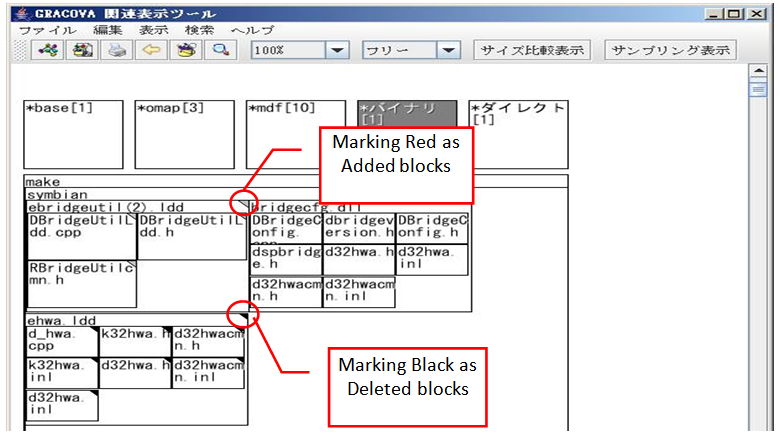The height and width of the screenshot is (444, 780).
Task: Open the 100% zoom dropdown
Action: tap(337, 50)
